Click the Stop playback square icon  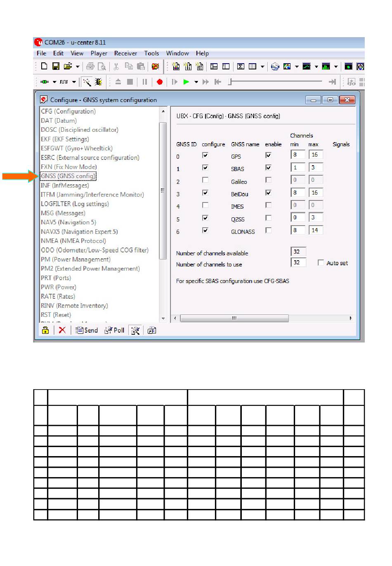(130, 82)
